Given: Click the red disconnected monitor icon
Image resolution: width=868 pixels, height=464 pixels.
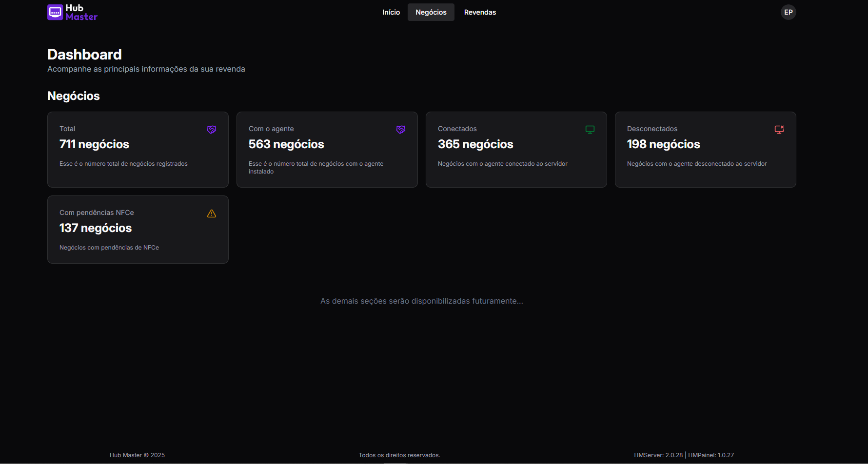Looking at the screenshot, I should point(779,129).
